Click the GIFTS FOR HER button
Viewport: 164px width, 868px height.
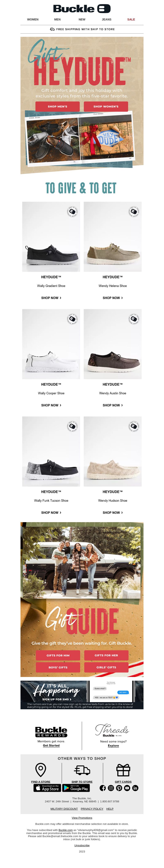(106, 655)
